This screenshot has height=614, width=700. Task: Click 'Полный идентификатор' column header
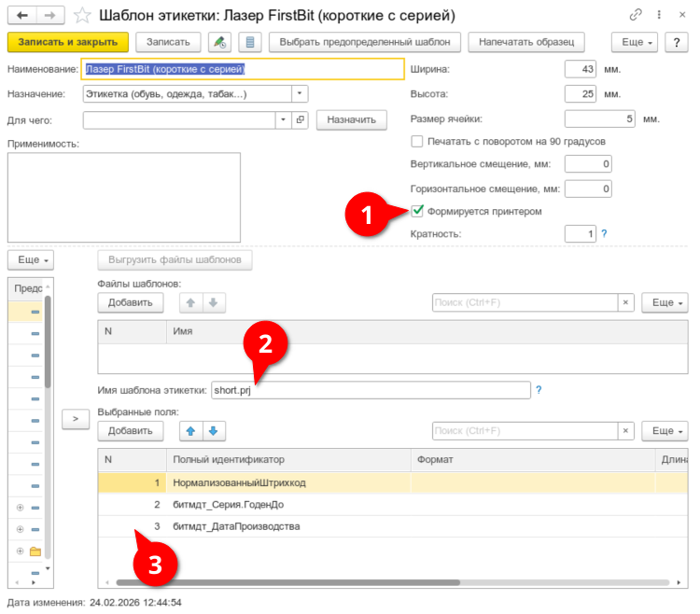pyautogui.click(x=288, y=460)
